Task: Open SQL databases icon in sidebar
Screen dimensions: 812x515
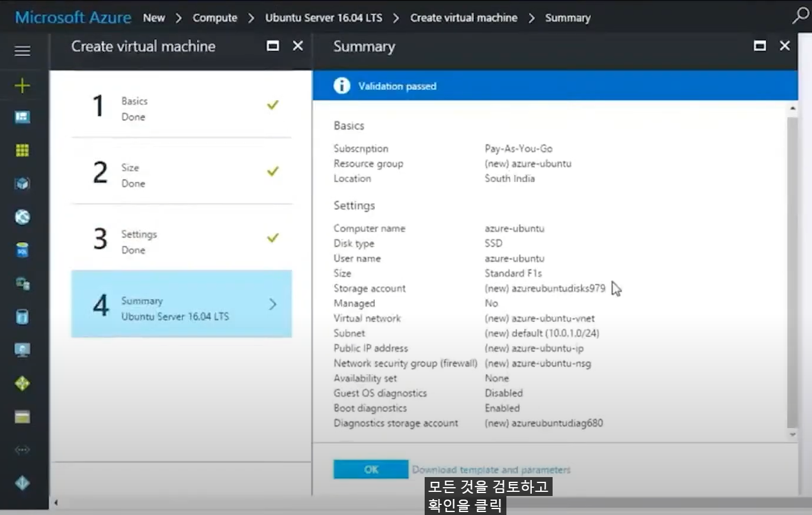Action: (23, 250)
